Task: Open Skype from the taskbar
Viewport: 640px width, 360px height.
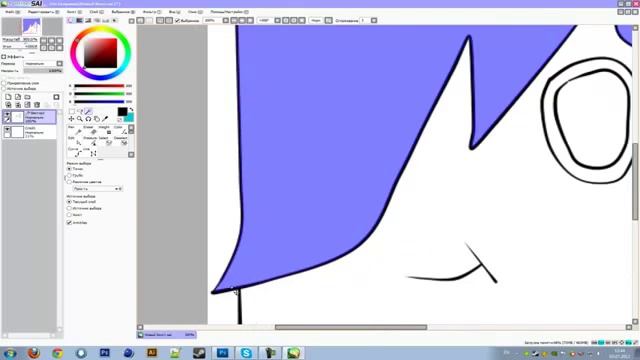Action: coord(246,353)
